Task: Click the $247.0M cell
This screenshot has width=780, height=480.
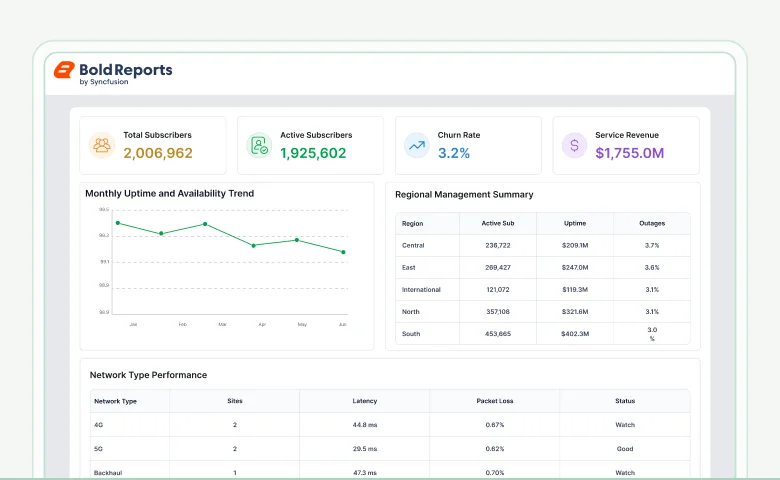Action: 575,268
